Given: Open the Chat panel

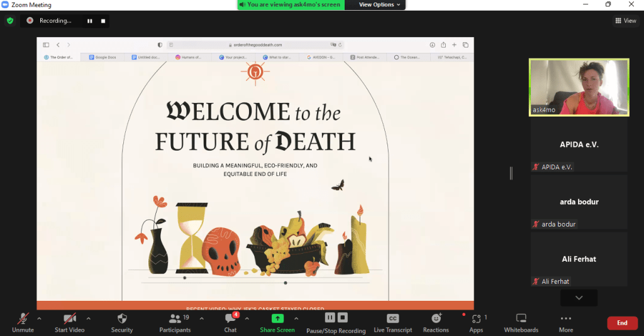Looking at the screenshot, I should coord(230,319).
